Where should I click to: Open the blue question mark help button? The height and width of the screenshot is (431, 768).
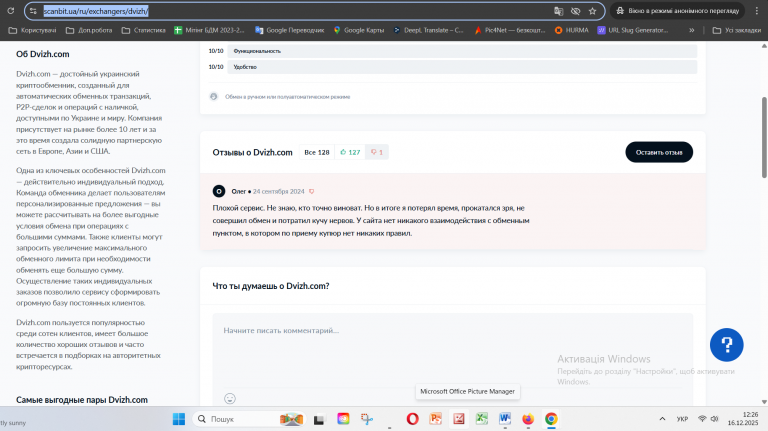pos(726,345)
